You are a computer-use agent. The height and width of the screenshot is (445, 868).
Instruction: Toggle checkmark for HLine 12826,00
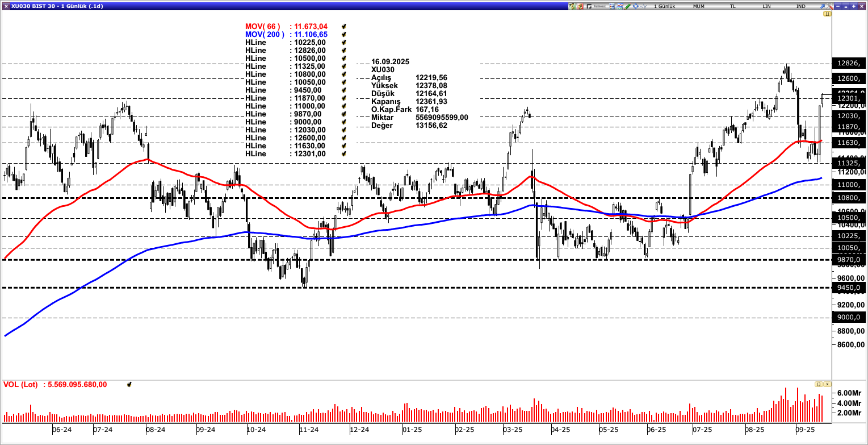(x=343, y=51)
